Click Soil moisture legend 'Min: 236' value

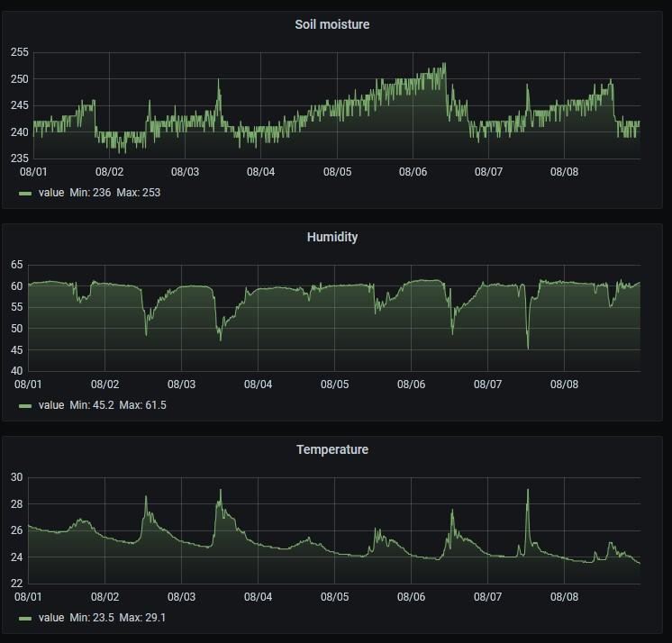[x=90, y=193]
